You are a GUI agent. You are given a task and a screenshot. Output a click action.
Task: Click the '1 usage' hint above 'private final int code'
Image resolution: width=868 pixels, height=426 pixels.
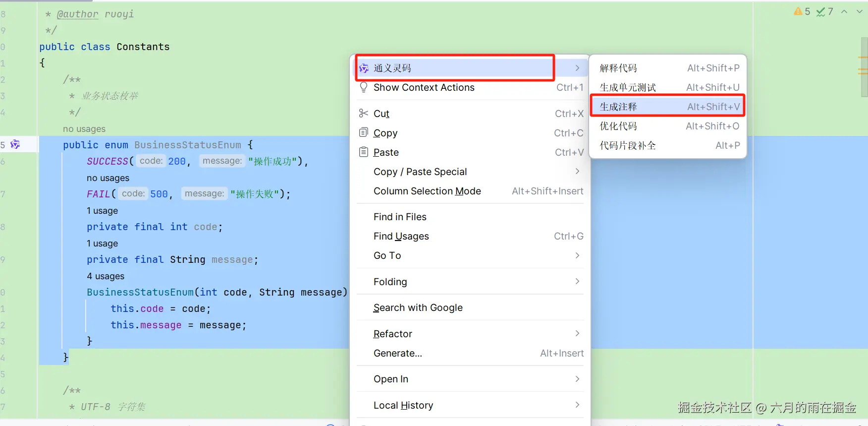pos(103,211)
